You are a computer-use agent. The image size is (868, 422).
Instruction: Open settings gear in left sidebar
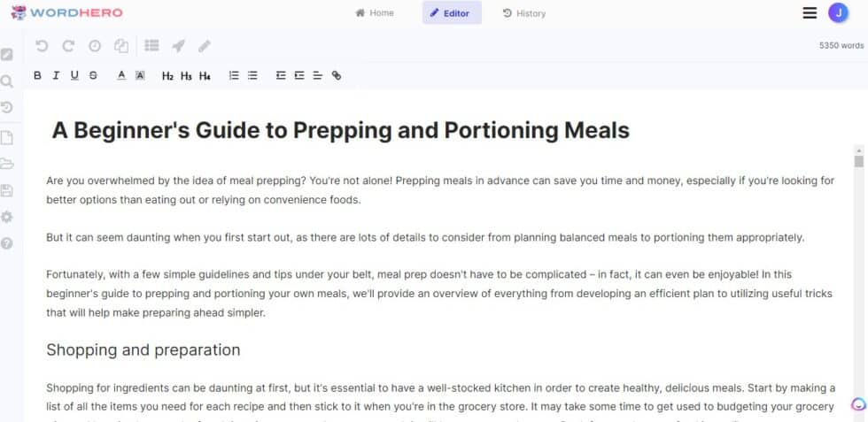pos(7,217)
